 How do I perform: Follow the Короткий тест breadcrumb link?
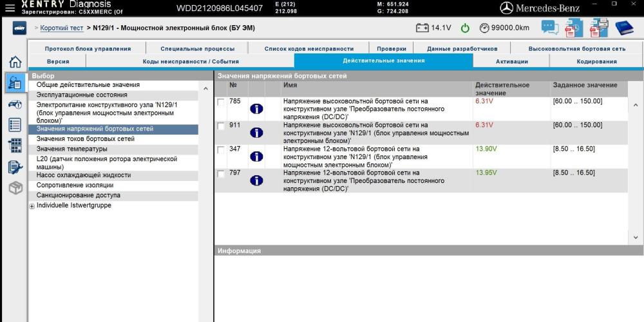62,28
